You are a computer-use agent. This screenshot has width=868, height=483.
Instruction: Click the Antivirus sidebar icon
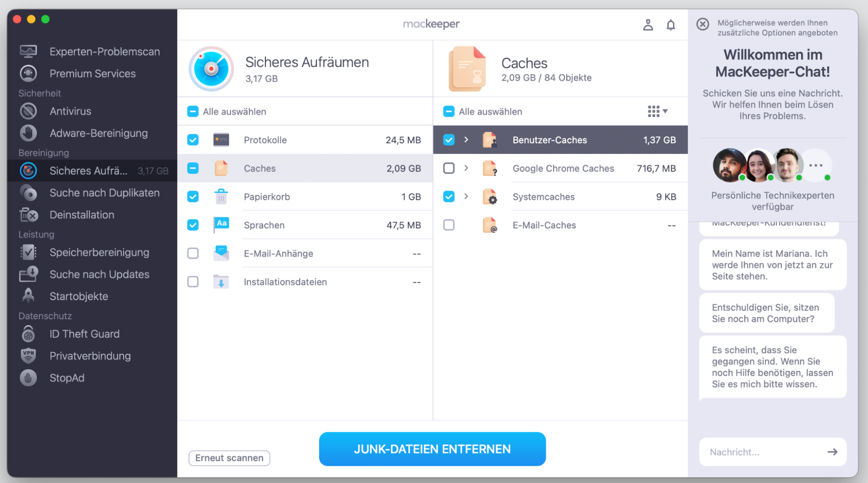[28, 111]
